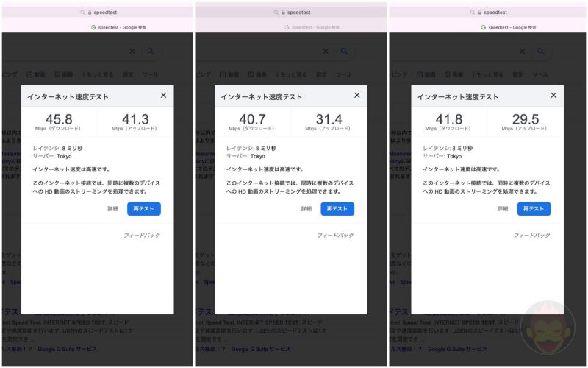
Task: Open the 画像 search tab above the 45.8 dialog
Action: coord(64,74)
